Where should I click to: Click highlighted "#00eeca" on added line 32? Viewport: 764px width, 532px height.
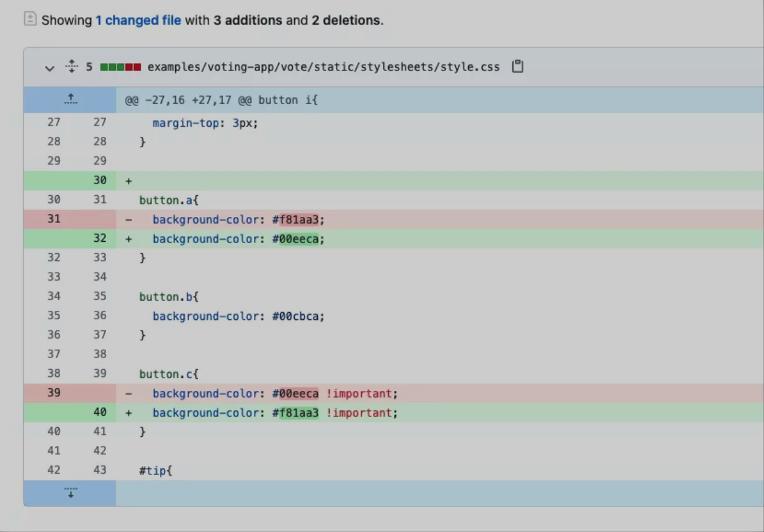tap(295, 239)
